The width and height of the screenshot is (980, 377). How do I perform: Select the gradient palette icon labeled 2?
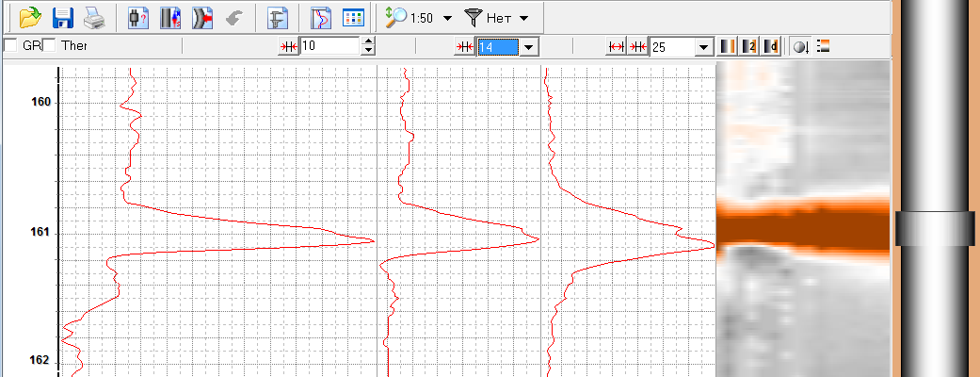749,46
